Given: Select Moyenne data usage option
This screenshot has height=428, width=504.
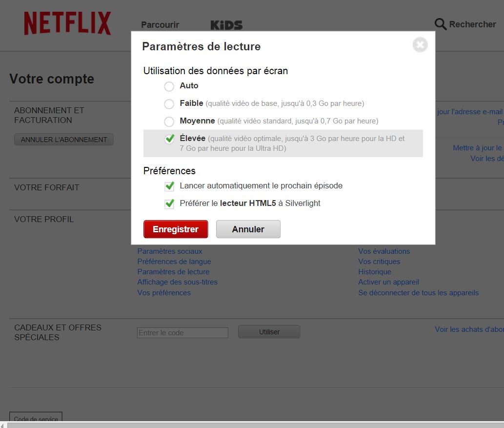Looking at the screenshot, I should point(169,122).
